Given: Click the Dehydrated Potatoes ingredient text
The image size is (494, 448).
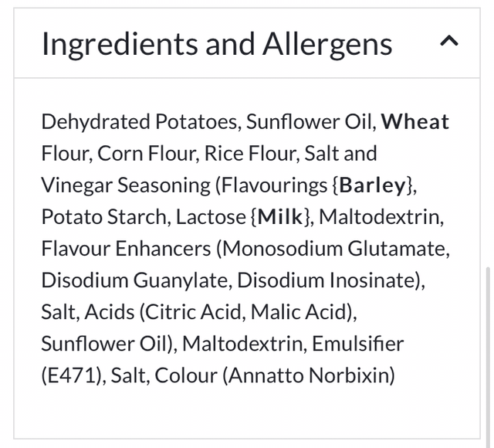Looking at the screenshot, I should coord(141,122).
